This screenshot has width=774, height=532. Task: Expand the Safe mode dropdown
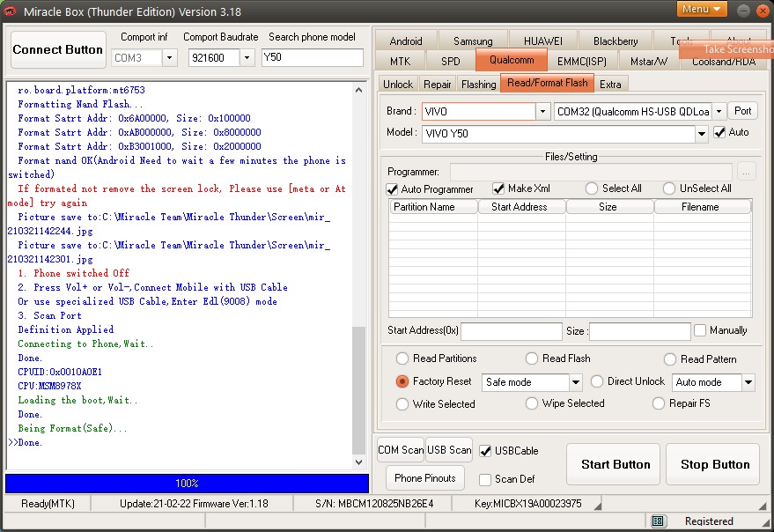[575, 382]
